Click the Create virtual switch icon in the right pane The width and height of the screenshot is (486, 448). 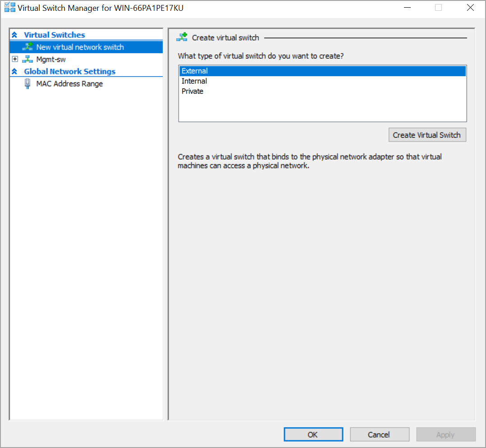(x=182, y=37)
